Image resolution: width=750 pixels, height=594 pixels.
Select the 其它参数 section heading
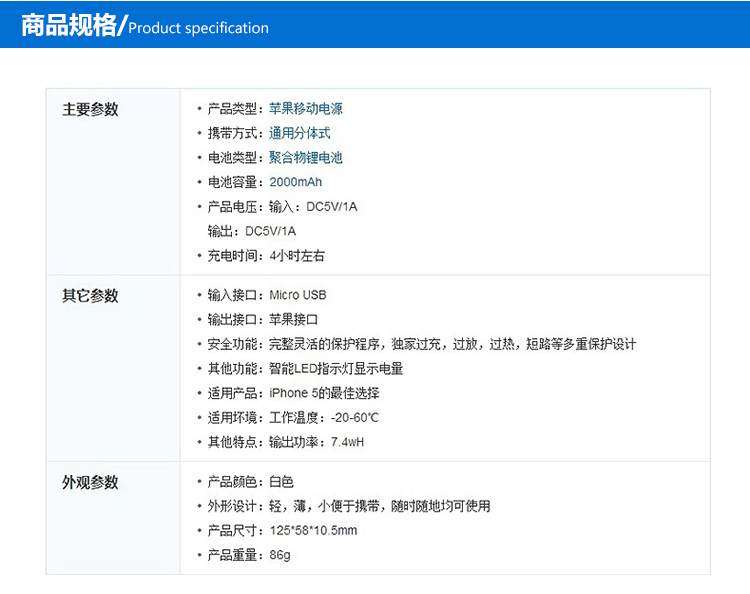[x=90, y=296]
